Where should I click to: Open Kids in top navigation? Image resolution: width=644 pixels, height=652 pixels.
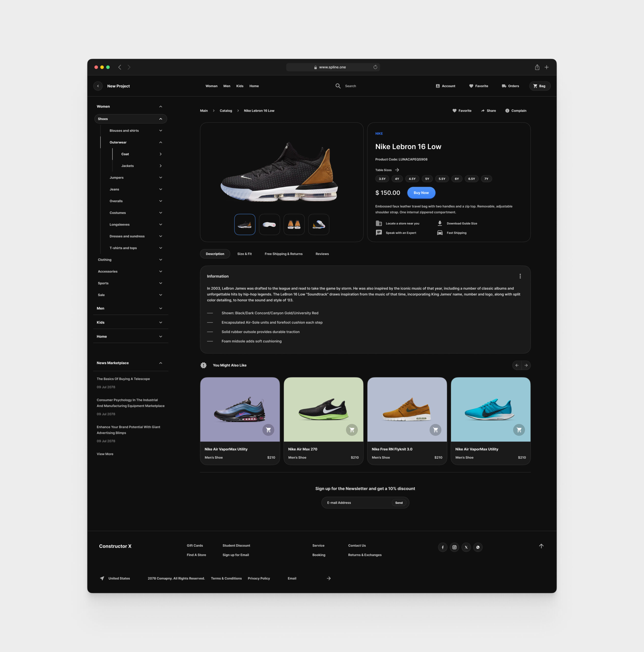(240, 86)
